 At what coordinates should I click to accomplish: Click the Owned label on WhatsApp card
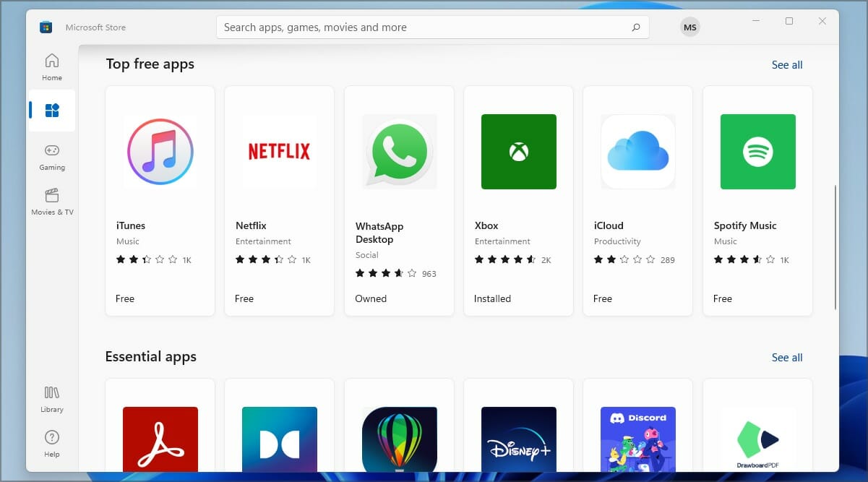pos(371,298)
